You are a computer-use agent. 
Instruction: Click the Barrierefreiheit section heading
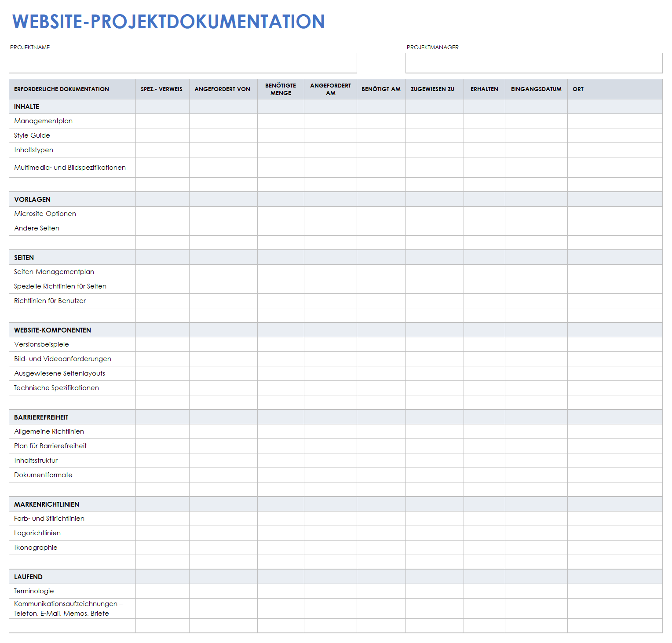point(41,417)
